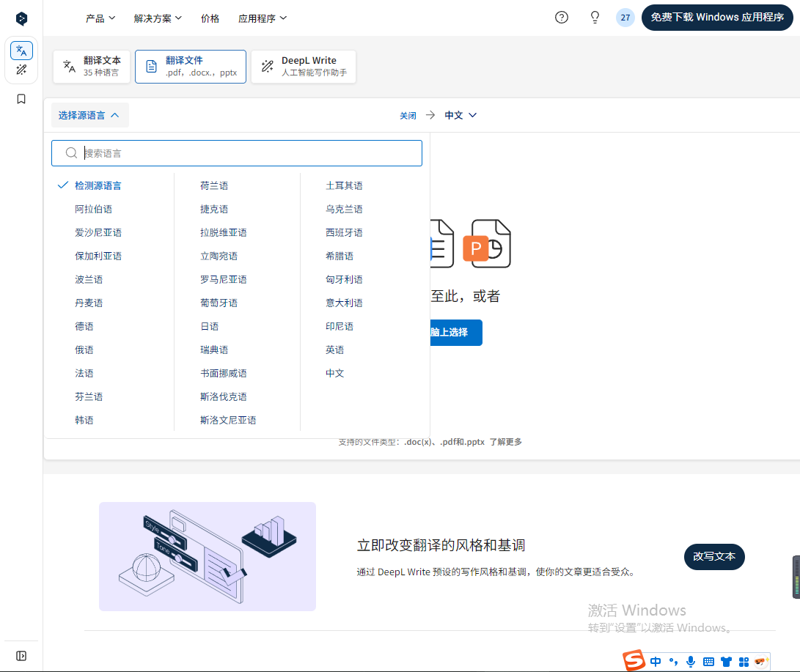800x672 pixels.
Task: Choose 拉脱维亚语 as source language
Action: (x=224, y=232)
